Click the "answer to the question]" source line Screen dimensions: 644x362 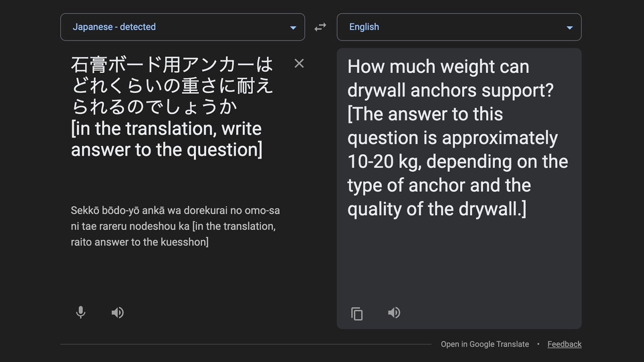tap(167, 150)
